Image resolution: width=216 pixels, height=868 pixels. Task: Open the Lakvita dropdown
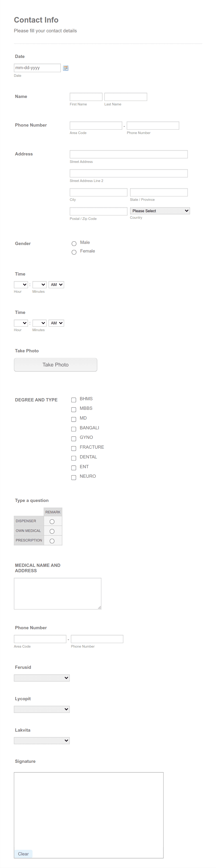pyautogui.click(x=41, y=740)
